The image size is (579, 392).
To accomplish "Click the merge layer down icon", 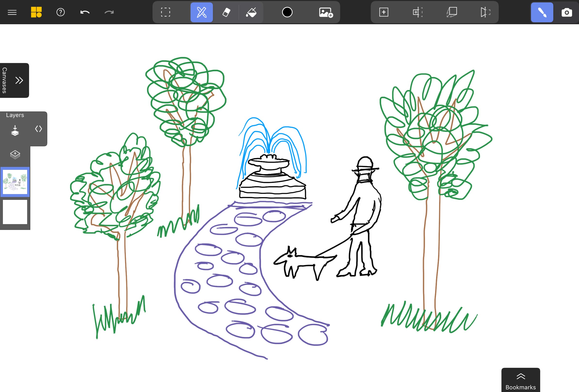I will 15,130.
